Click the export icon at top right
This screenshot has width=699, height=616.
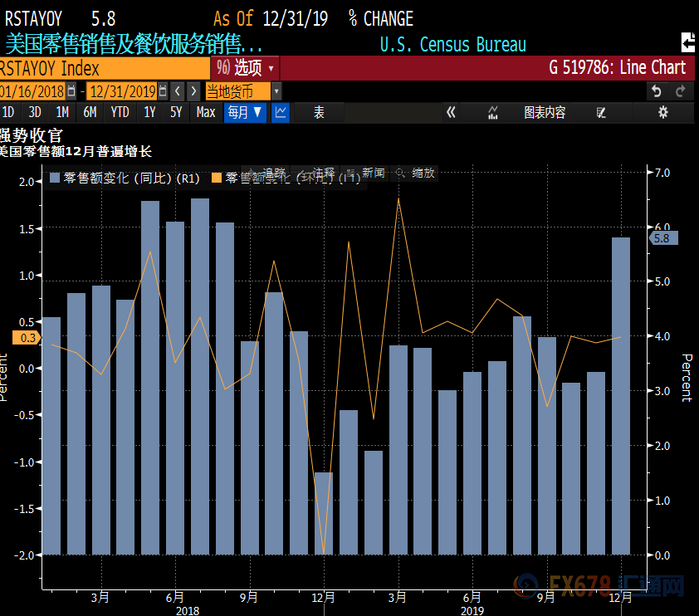pyautogui.click(x=687, y=42)
